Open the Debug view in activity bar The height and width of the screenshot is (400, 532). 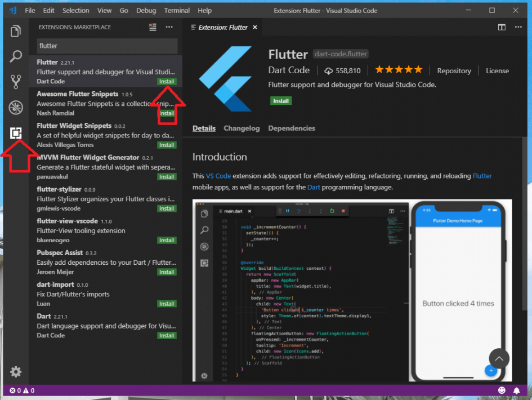(16, 107)
